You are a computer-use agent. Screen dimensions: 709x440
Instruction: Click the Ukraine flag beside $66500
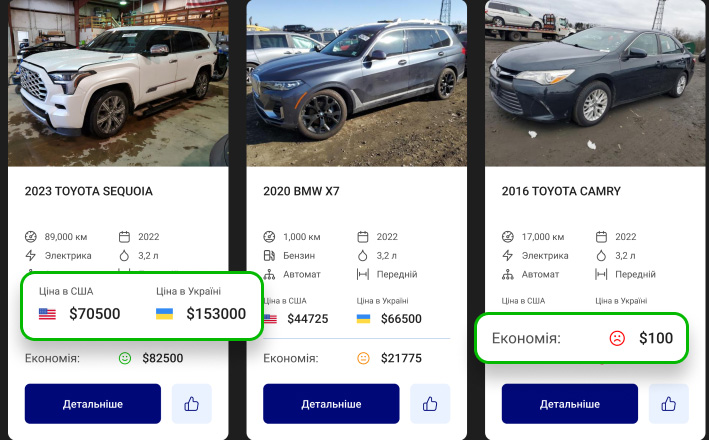coord(364,319)
